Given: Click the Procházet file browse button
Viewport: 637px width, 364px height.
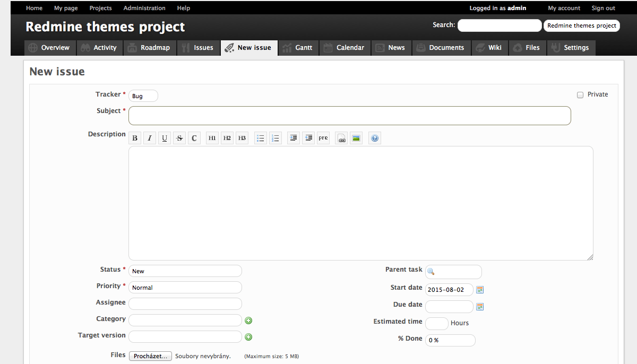Looking at the screenshot, I should tap(151, 356).
